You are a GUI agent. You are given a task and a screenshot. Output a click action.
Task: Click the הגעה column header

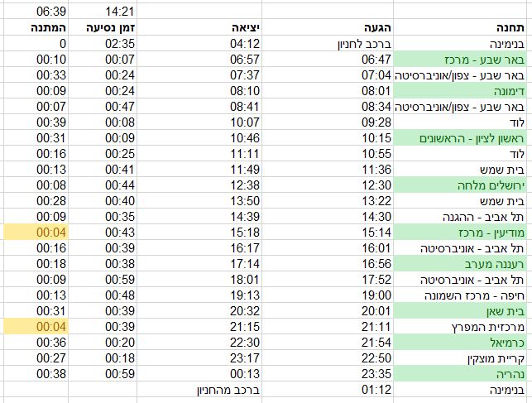tap(377, 28)
